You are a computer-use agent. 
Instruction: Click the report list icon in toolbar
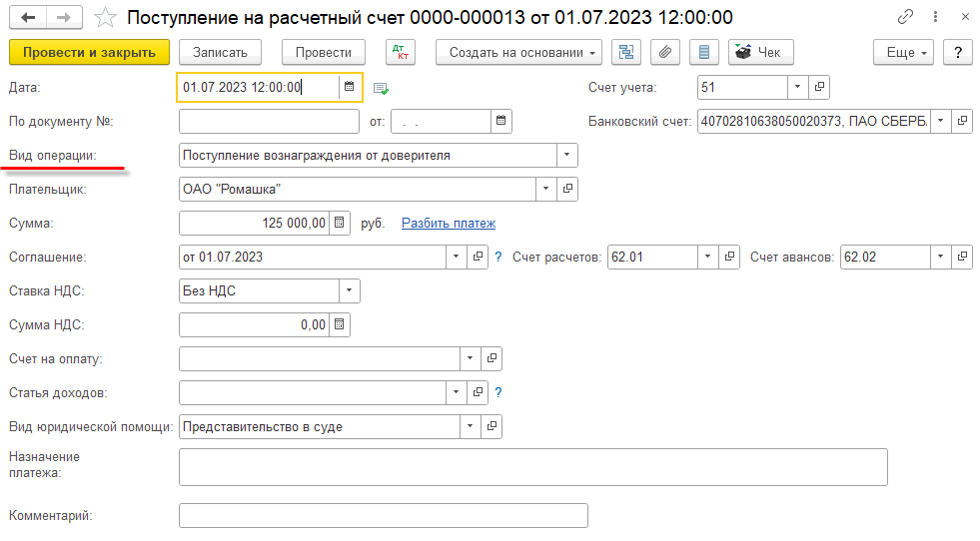coord(704,52)
